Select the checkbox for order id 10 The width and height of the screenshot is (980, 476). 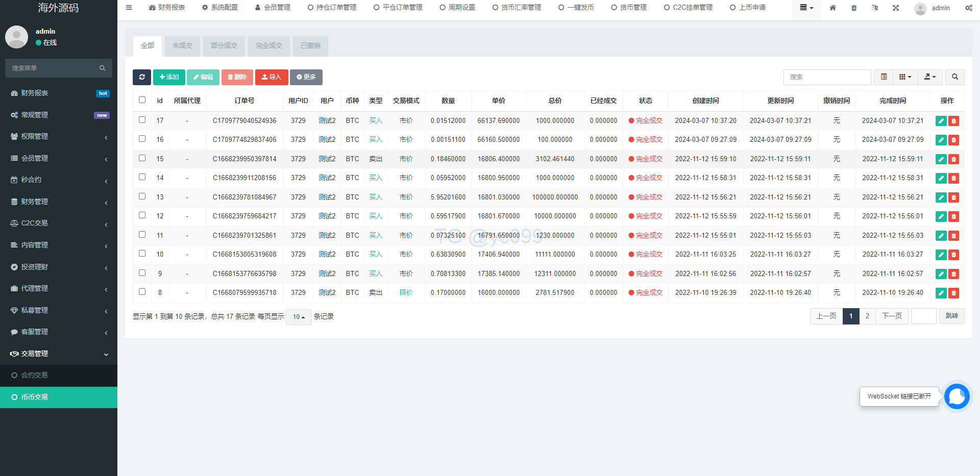[142, 254]
